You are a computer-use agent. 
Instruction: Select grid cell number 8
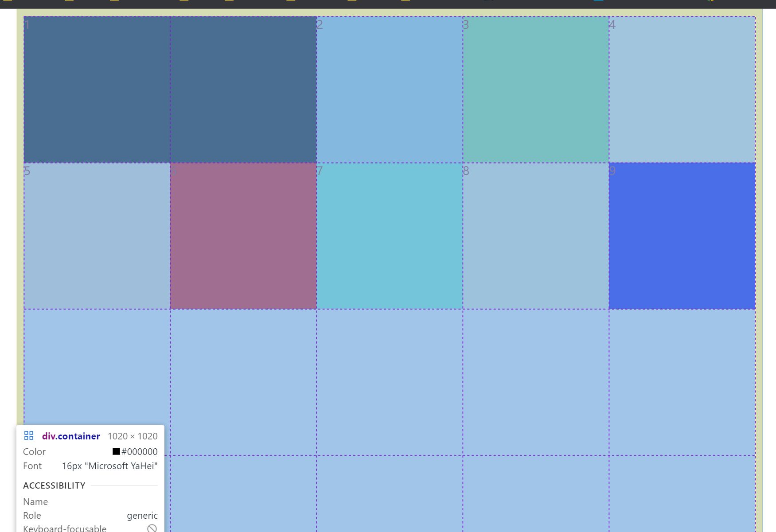tap(536, 236)
